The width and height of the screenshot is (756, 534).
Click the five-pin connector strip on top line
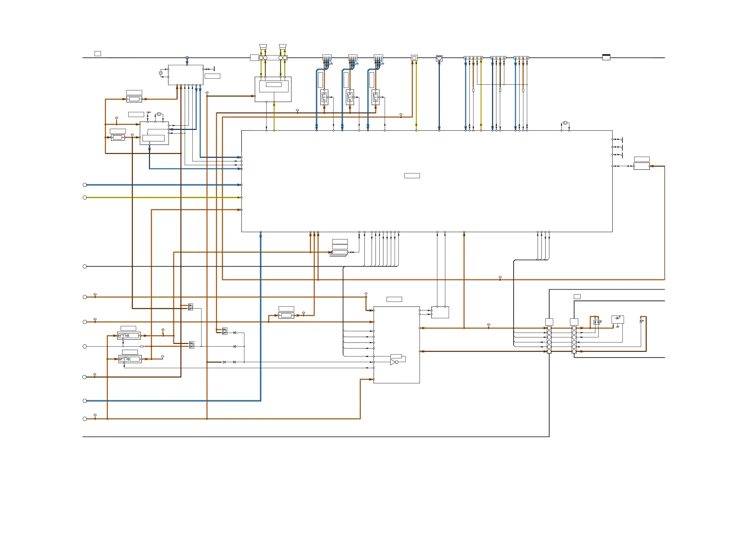(x=473, y=58)
